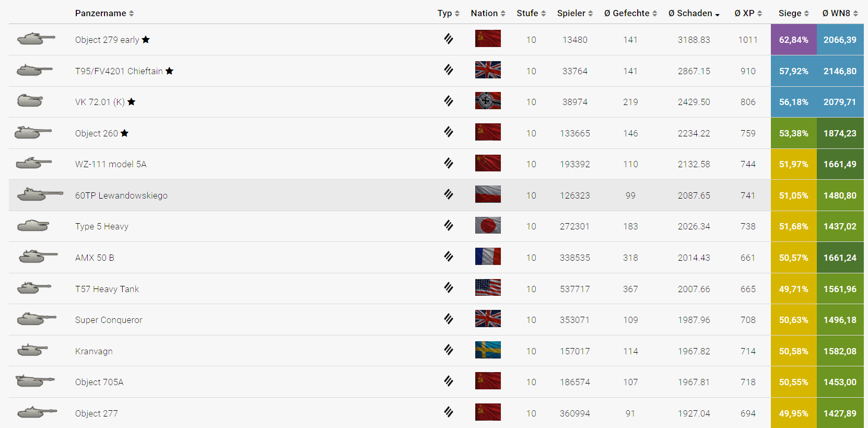Sort table by Panzername column
Viewport: 868px width, 428px height.
tap(104, 13)
